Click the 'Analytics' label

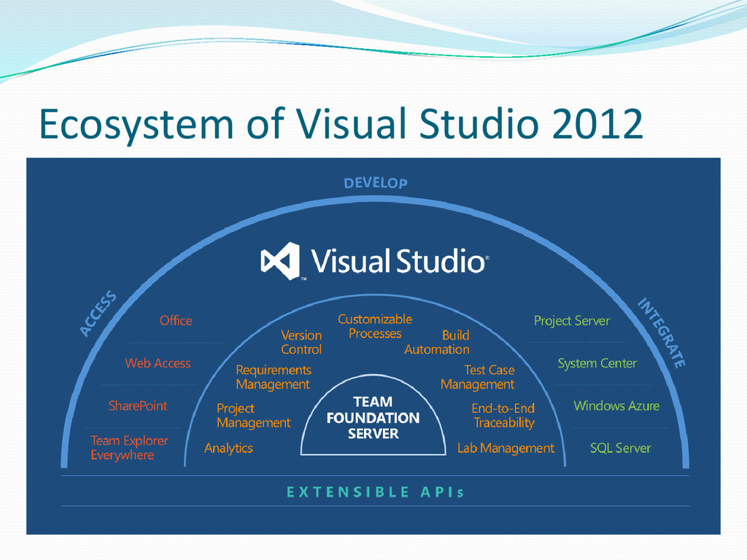228,448
